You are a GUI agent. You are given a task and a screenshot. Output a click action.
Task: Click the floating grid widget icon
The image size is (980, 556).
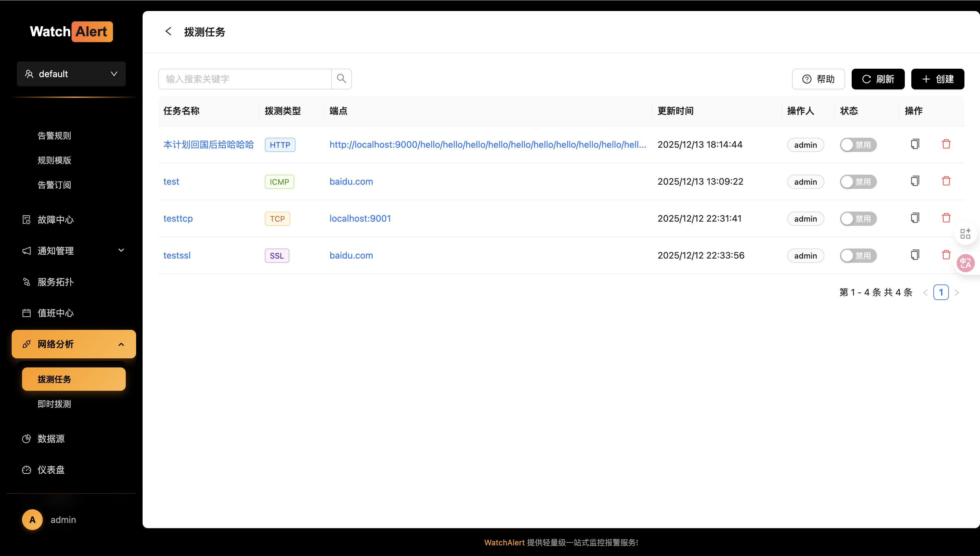(x=965, y=233)
